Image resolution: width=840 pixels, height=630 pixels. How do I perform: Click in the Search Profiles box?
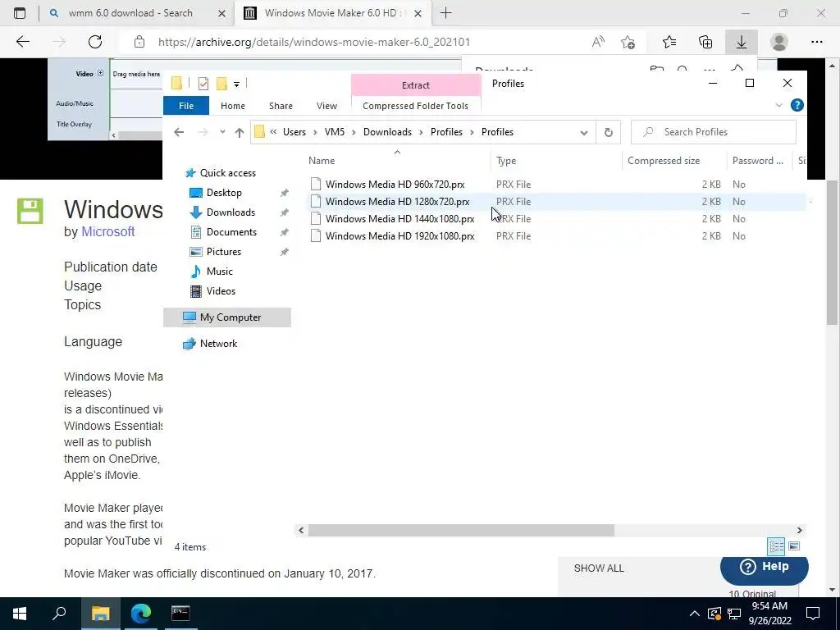713,132
